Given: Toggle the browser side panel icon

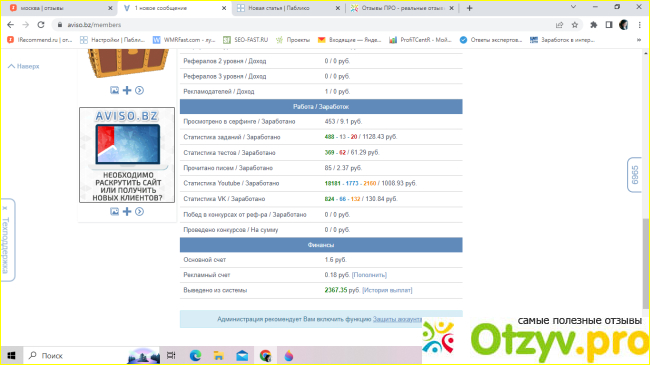Looking at the screenshot, I should click(609, 25).
